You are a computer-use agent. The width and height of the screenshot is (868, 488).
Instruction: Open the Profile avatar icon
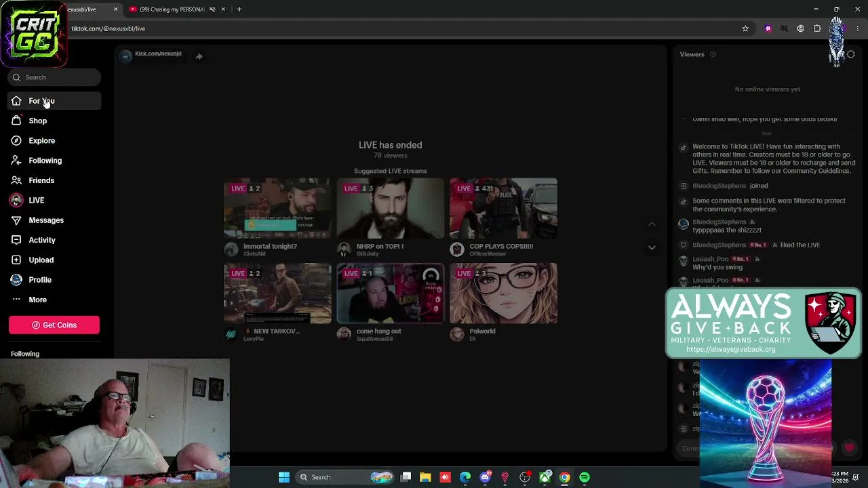click(x=16, y=279)
